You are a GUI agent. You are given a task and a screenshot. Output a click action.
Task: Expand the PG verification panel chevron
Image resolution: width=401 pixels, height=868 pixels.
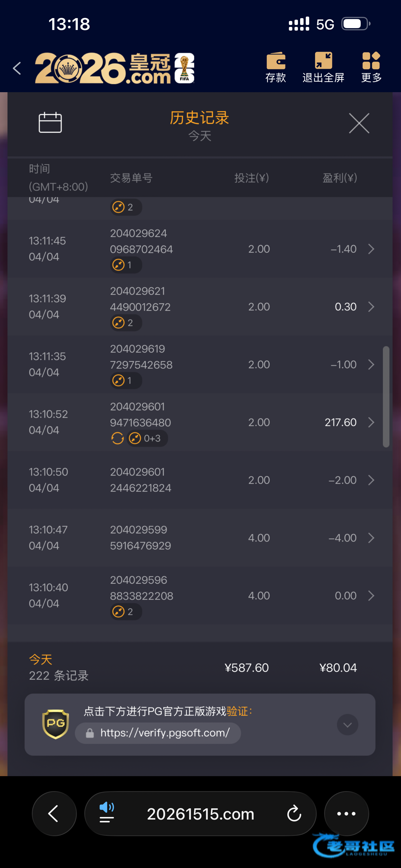click(348, 724)
